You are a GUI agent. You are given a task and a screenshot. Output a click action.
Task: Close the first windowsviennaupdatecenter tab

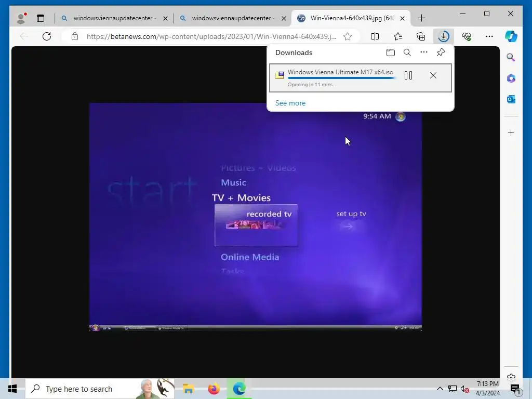pos(165,18)
